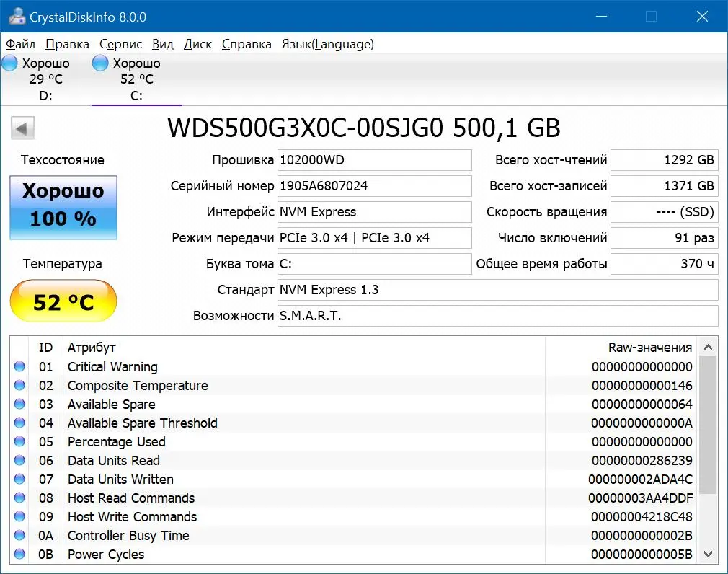
Task: Select the Available Spare Threshold attribute text
Action: [x=143, y=423]
